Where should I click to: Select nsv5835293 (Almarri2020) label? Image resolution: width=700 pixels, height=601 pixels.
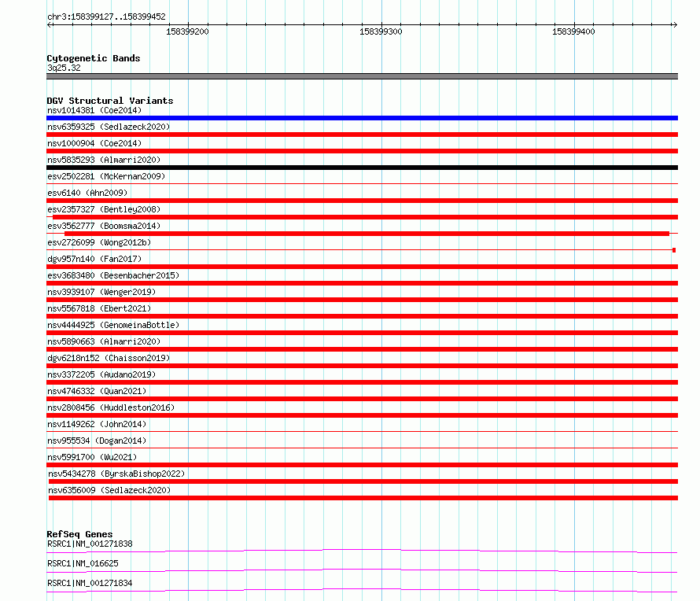pyautogui.click(x=104, y=160)
